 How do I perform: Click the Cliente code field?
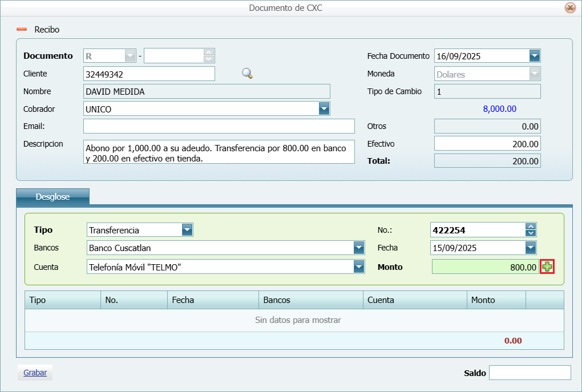coord(149,74)
